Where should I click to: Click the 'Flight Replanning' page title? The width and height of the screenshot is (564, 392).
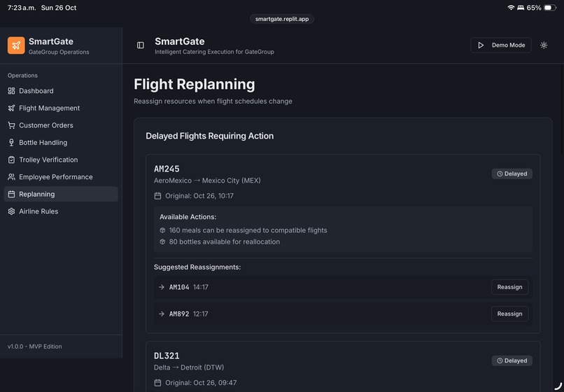pos(195,84)
